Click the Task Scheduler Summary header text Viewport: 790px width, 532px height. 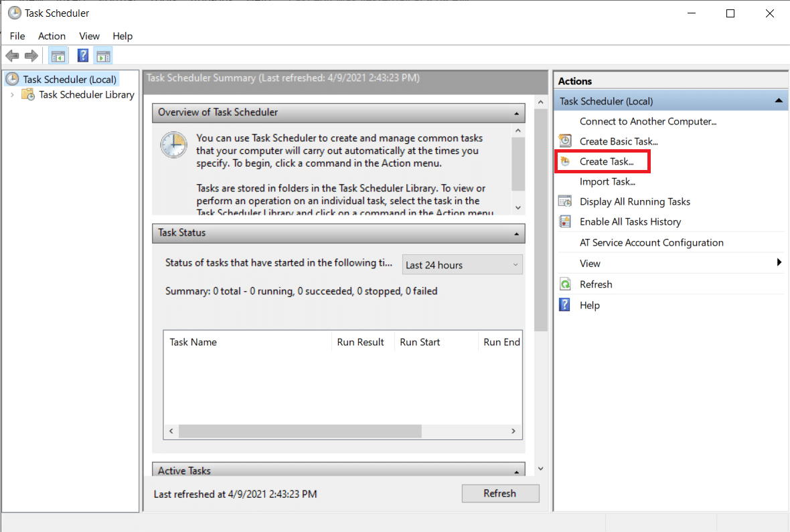point(283,78)
